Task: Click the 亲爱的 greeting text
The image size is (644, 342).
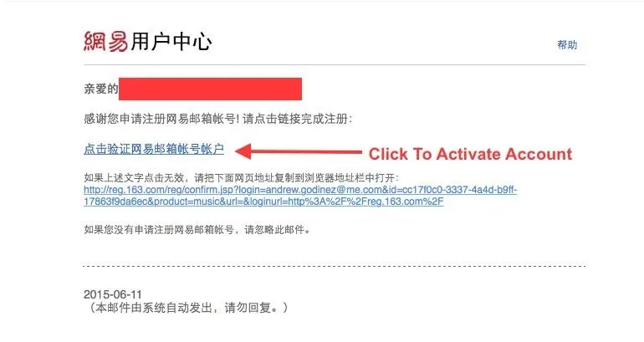Action: point(101,89)
